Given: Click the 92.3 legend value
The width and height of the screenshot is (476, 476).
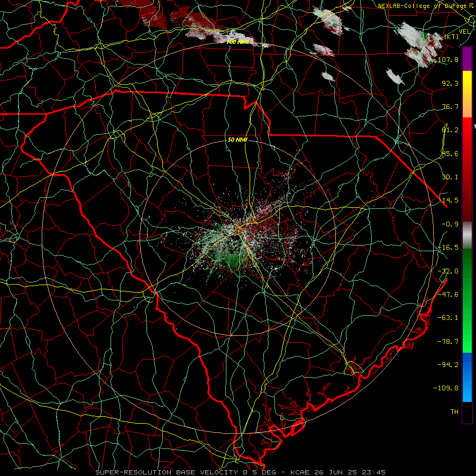Looking at the screenshot, I should point(450,83).
